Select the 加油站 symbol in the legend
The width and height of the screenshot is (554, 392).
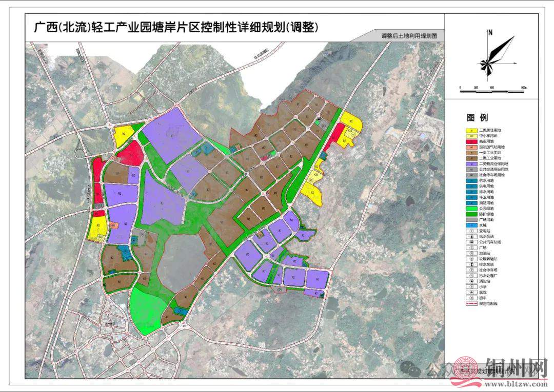(471, 254)
